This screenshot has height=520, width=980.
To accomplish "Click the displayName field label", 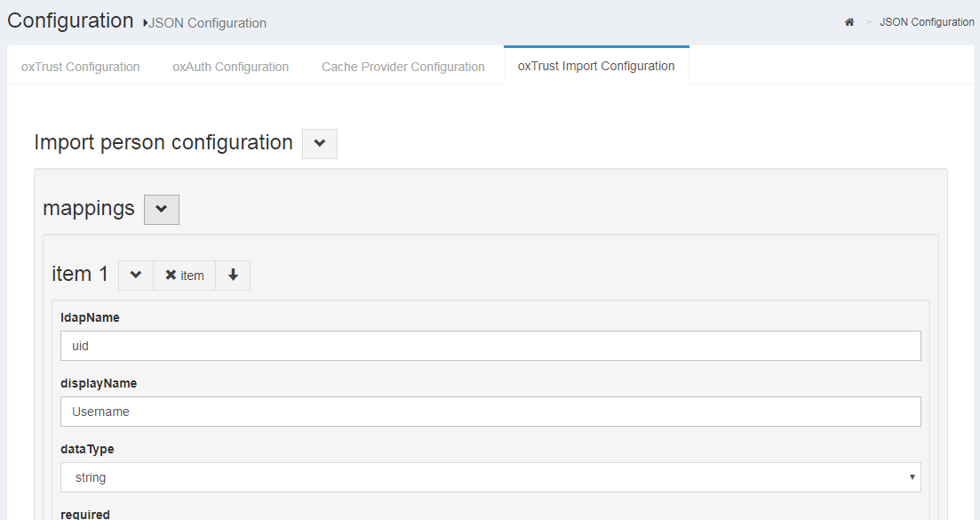I will tap(99, 383).
